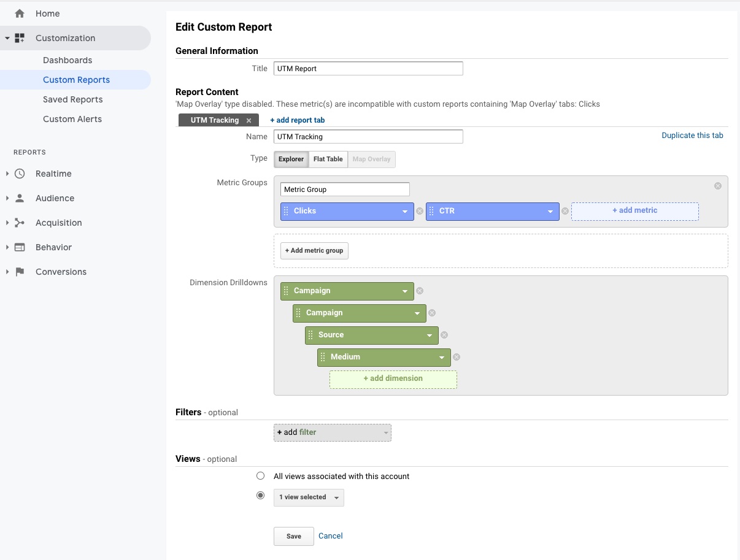Remove the Source dimension with its X icon
This screenshot has width=740, height=560.
[x=444, y=335]
